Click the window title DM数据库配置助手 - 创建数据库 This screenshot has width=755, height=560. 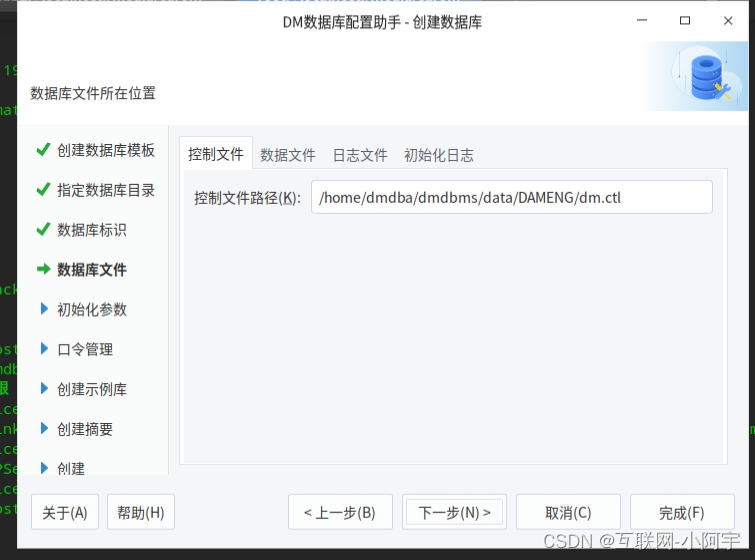[382, 22]
